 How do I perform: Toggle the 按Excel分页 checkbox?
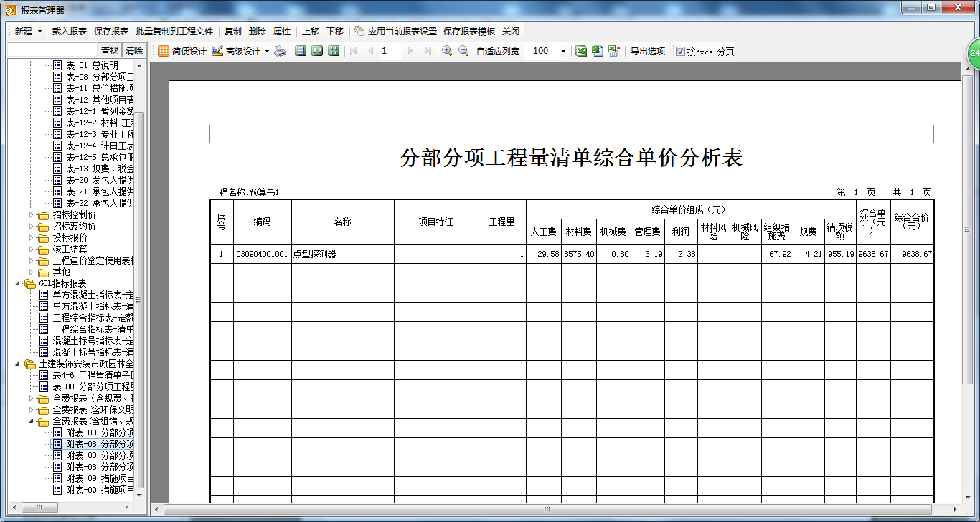point(680,52)
